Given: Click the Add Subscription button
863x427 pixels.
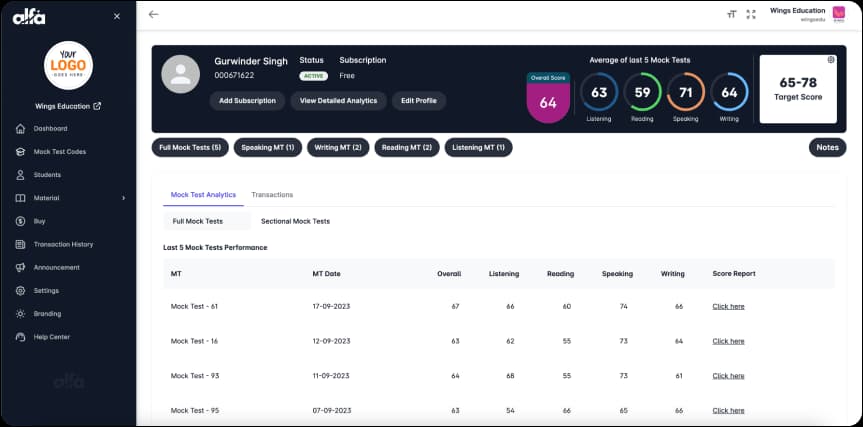Looking at the screenshot, I should click(x=247, y=101).
